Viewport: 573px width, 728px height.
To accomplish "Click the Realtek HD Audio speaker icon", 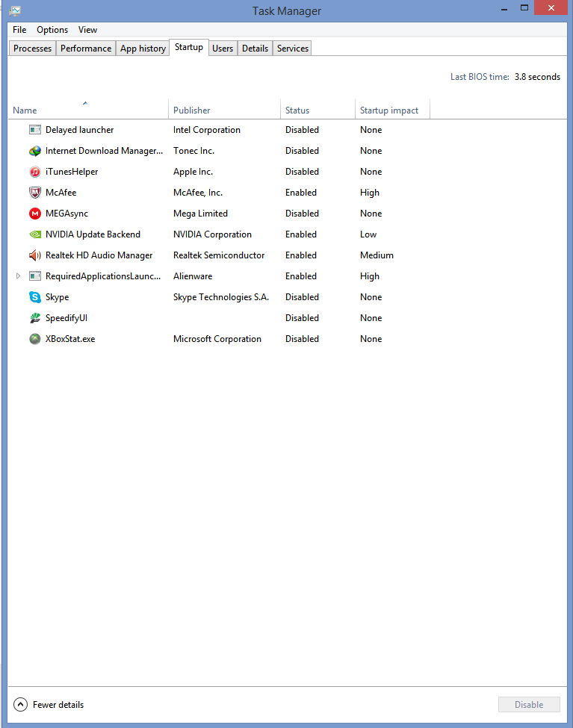I will pos(35,255).
